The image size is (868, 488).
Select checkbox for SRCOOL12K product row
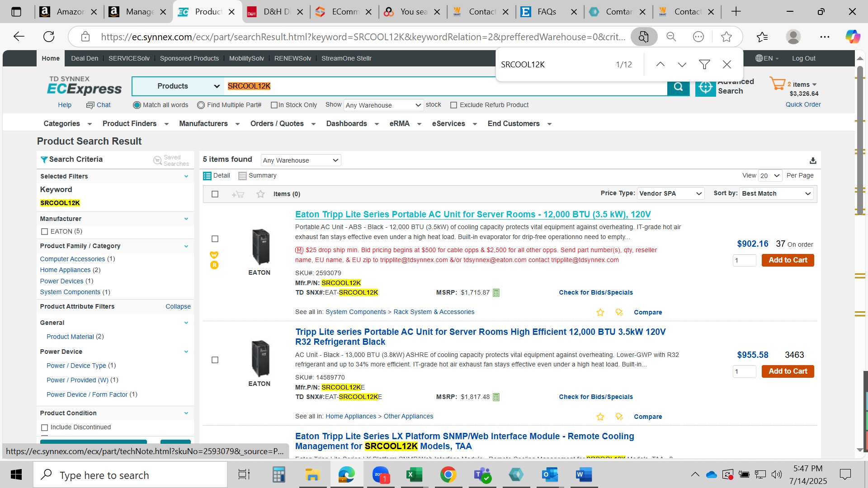(x=215, y=239)
